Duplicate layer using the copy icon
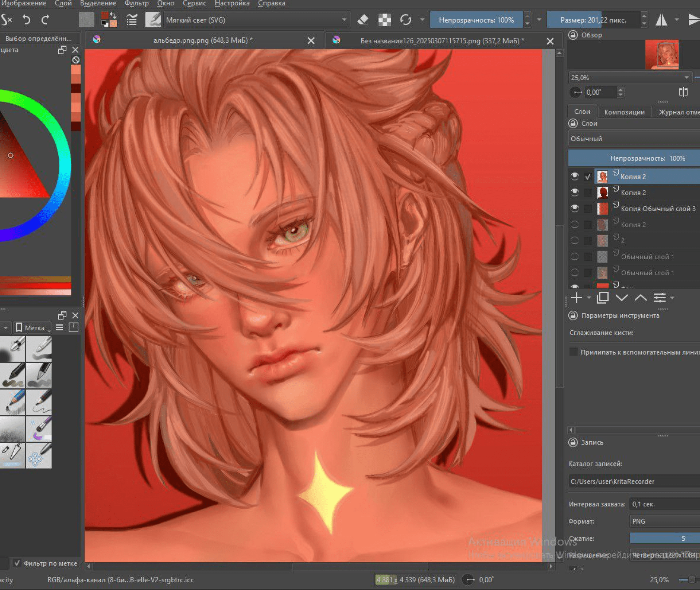This screenshot has height=590, width=700. click(602, 298)
